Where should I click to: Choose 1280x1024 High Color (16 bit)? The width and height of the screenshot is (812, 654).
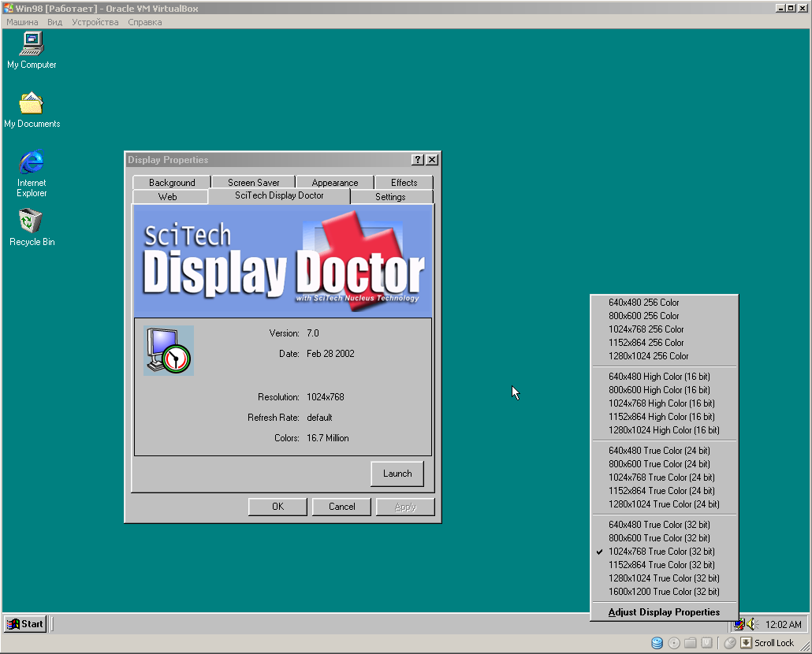point(664,430)
